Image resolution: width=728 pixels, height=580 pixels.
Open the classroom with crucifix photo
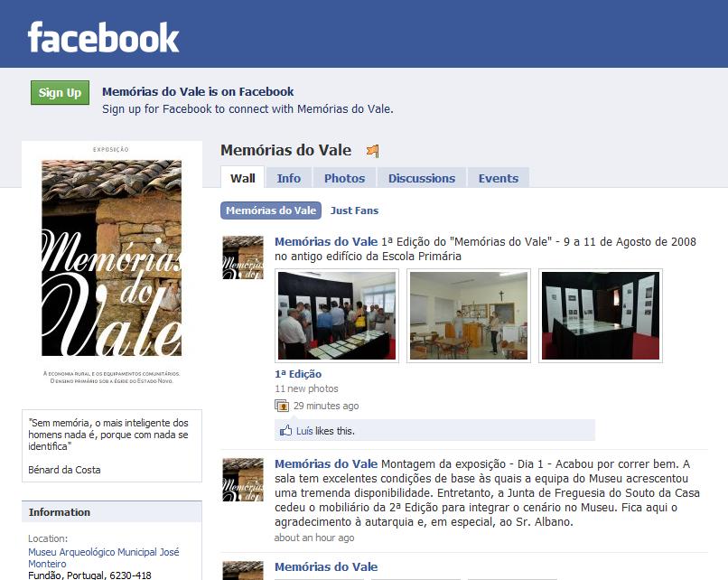pos(469,316)
